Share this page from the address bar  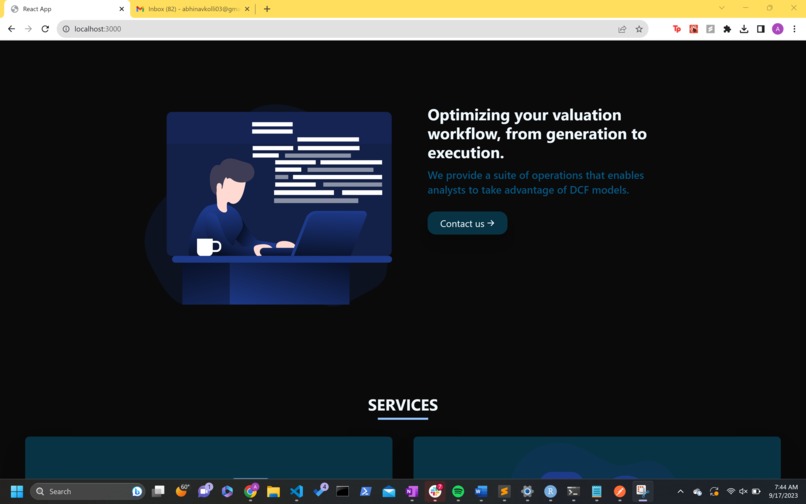click(x=622, y=29)
